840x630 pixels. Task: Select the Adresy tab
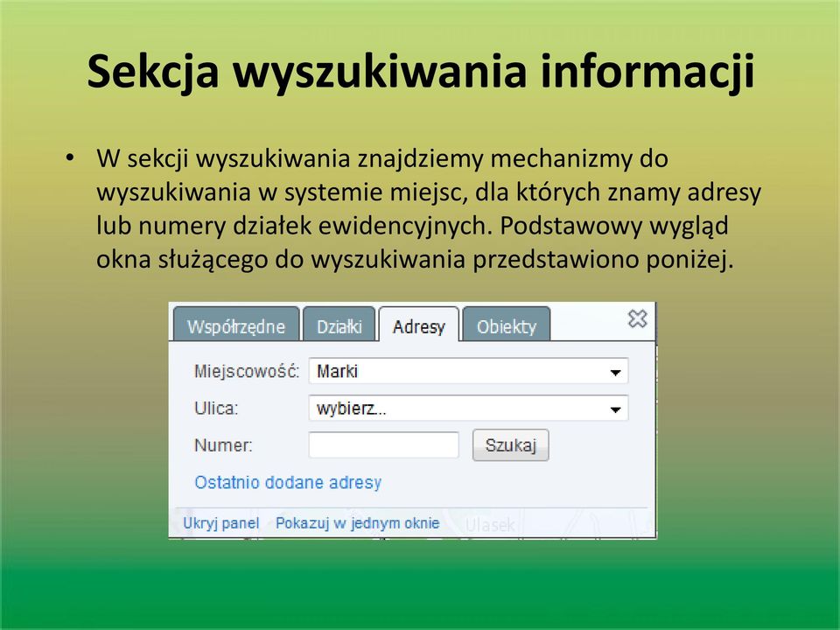[x=419, y=325]
